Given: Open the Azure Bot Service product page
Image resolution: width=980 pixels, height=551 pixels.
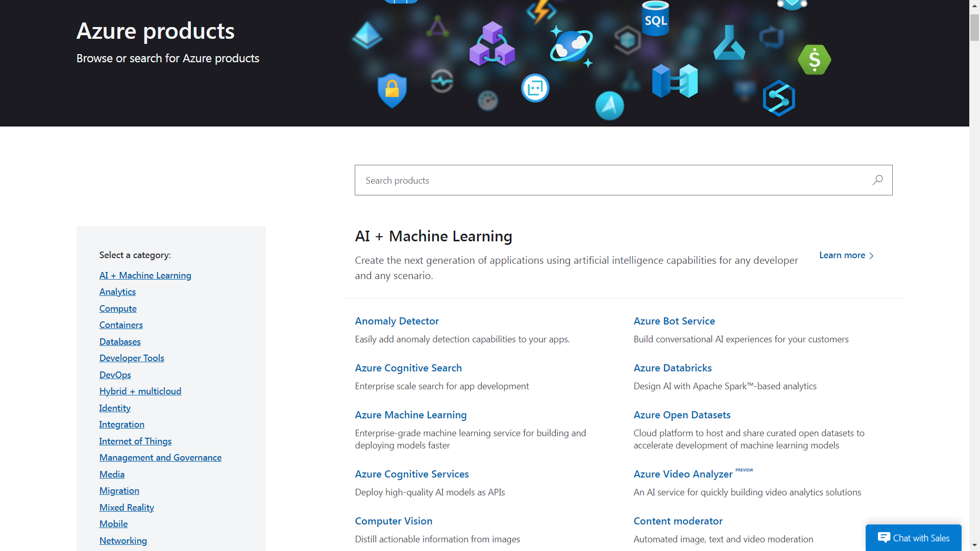Looking at the screenshot, I should pyautogui.click(x=674, y=321).
